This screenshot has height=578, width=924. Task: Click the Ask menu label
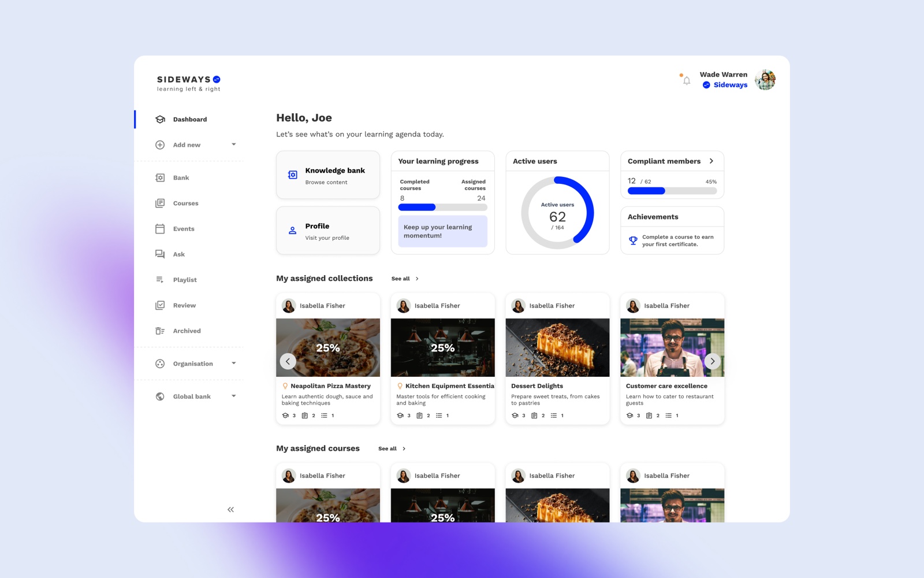[179, 254]
